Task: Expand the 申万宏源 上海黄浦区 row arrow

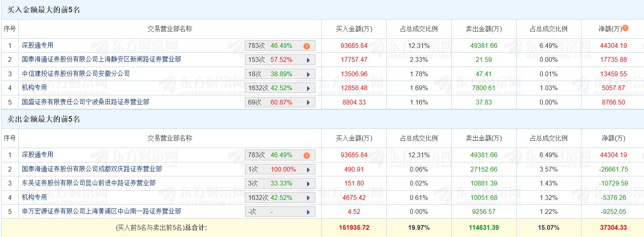Action: click(308, 212)
